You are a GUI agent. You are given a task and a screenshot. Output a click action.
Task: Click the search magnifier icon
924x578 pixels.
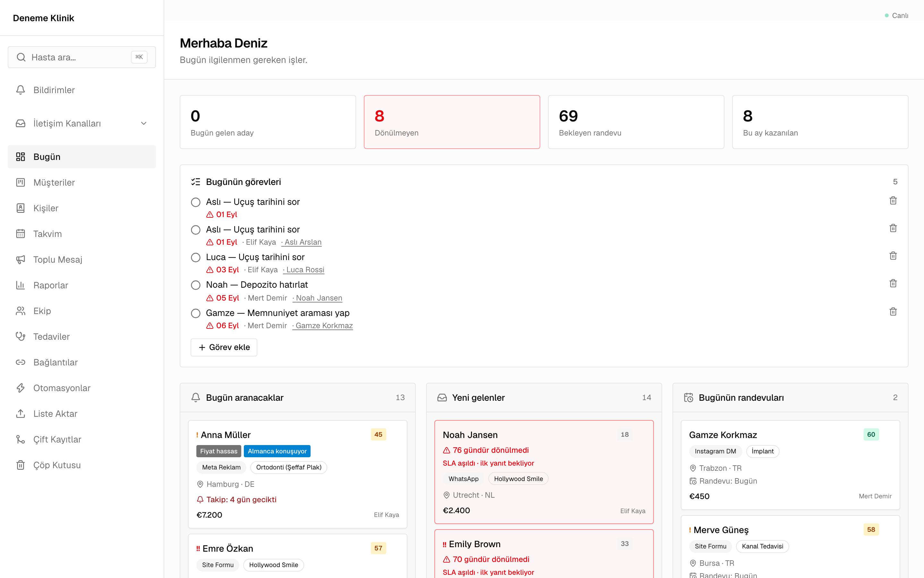(x=21, y=57)
